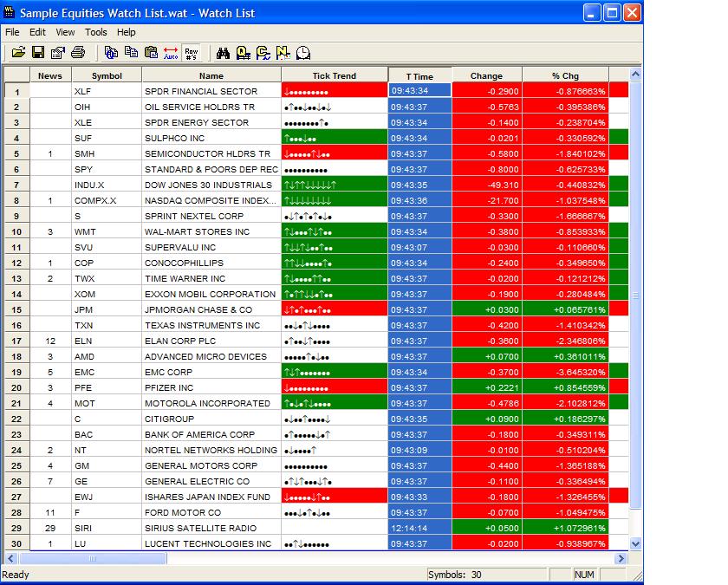
Task: Open the C chart window icon
Action: 263,53
